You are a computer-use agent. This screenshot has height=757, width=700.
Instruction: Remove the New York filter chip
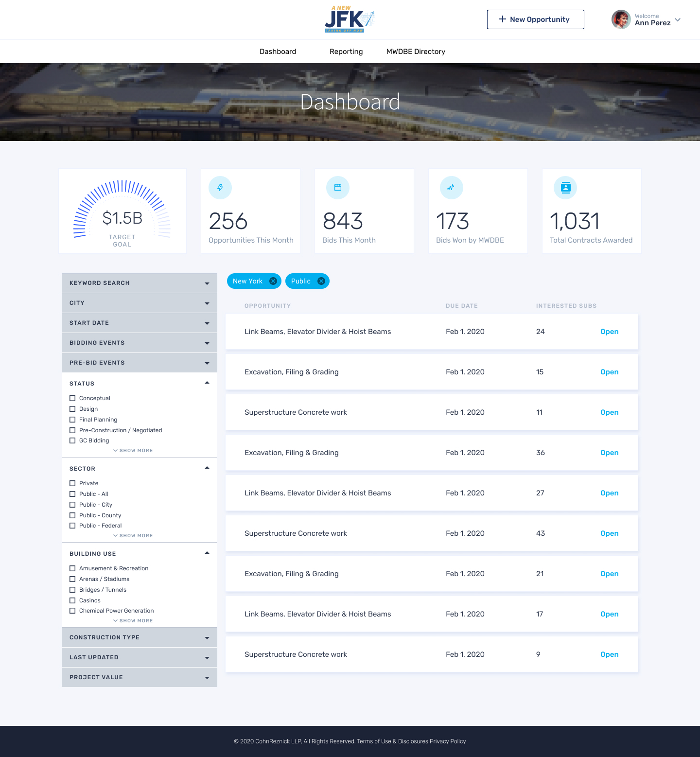click(x=273, y=281)
